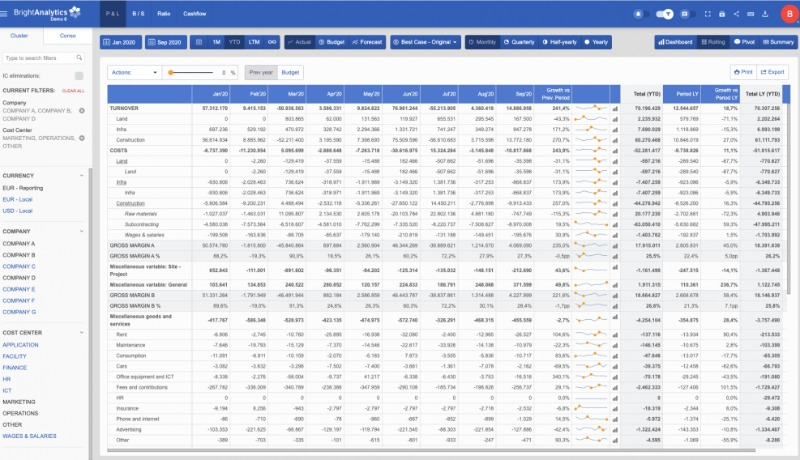The width and height of the screenshot is (800, 460).
Task: Click the horizontal scrollbar under the table
Action: click(431, 450)
